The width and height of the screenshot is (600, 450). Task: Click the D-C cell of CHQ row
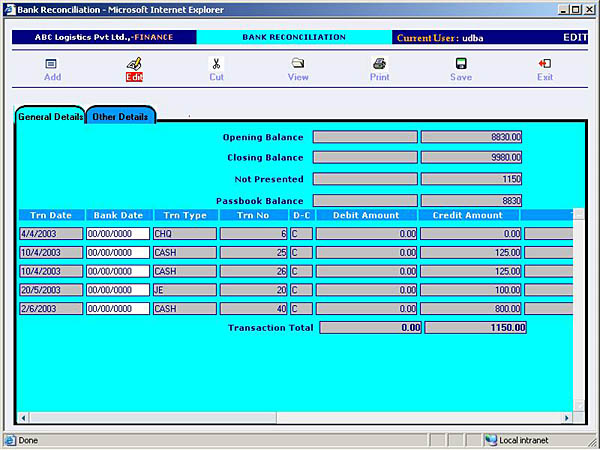(301, 233)
